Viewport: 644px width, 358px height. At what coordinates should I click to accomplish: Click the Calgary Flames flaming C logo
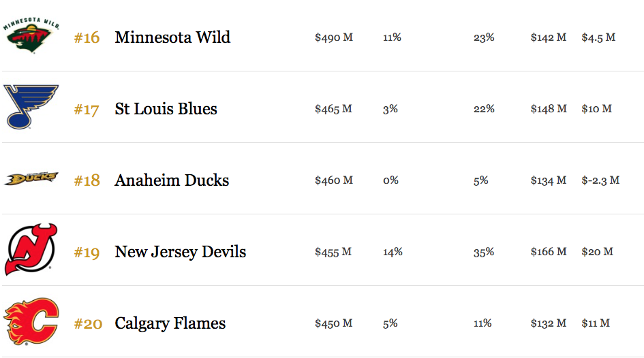click(x=31, y=321)
